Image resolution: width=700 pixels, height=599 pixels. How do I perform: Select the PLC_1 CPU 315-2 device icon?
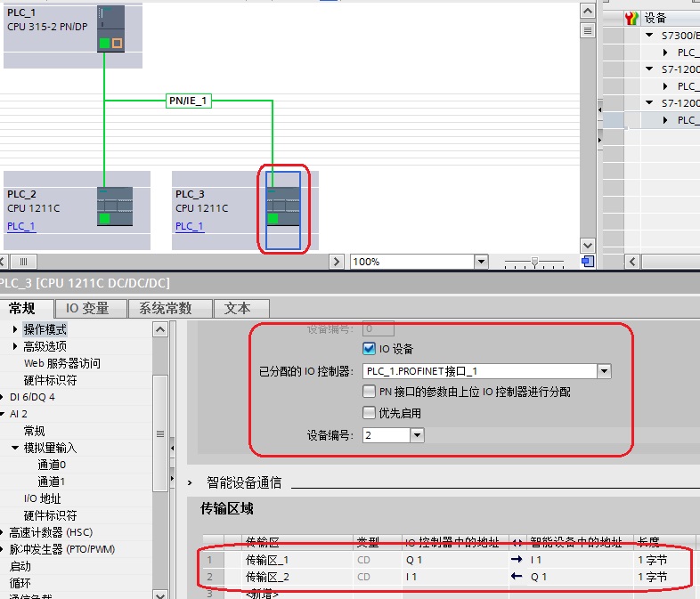click(110, 28)
